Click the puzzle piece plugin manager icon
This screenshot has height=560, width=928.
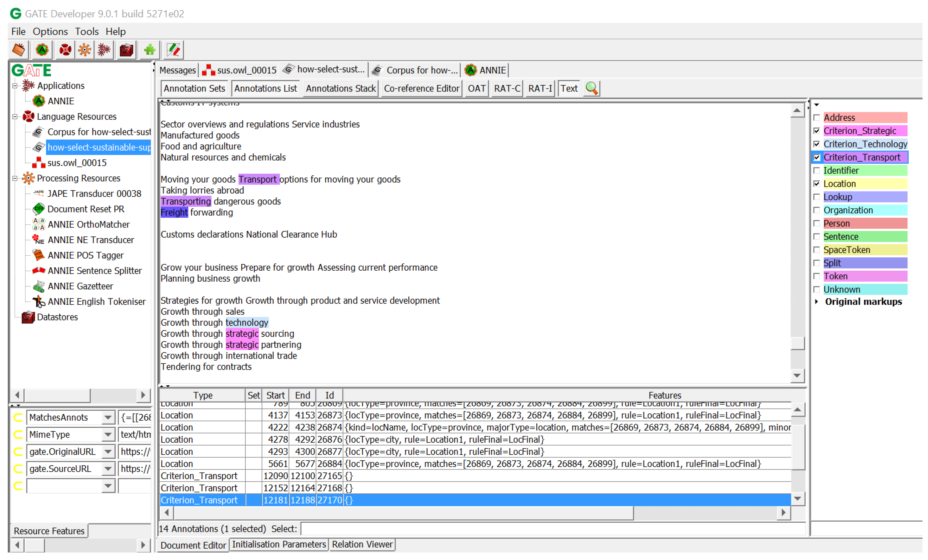pyautogui.click(x=150, y=50)
